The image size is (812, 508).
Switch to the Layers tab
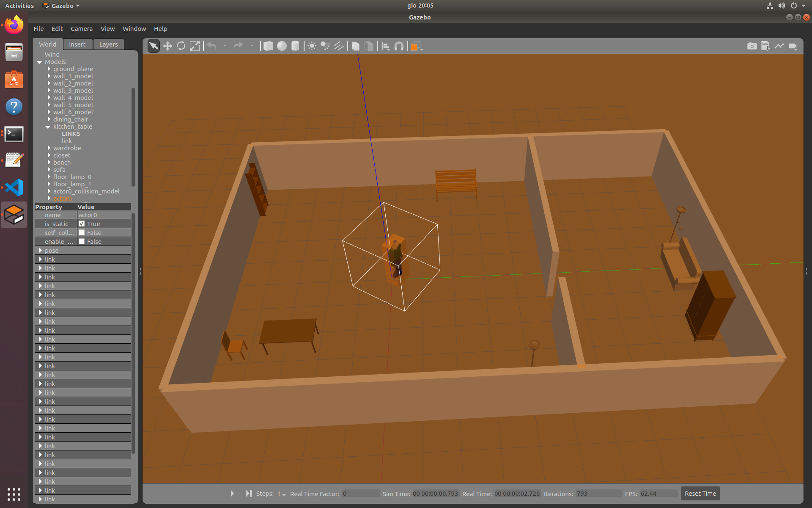(x=109, y=44)
